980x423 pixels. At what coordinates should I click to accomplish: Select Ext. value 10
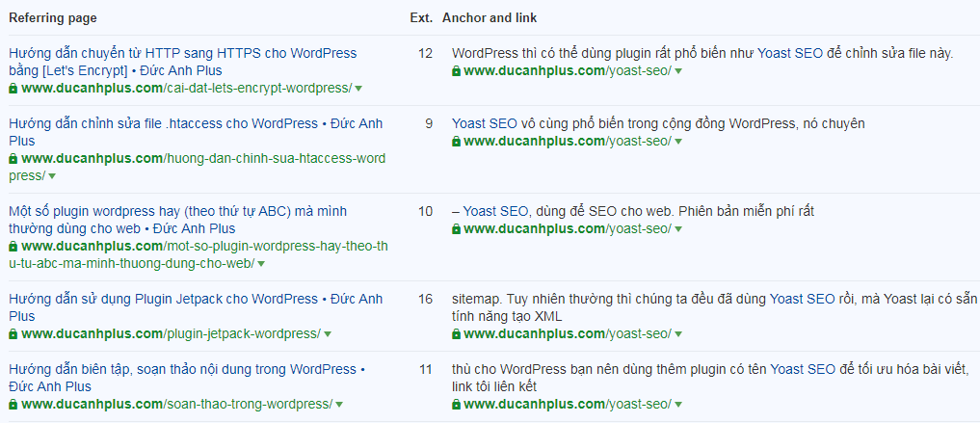[425, 212]
